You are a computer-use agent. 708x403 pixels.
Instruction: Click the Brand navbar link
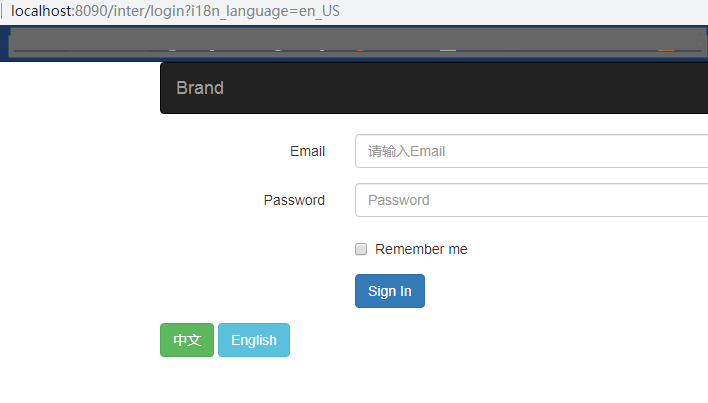pyautogui.click(x=200, y=88)
